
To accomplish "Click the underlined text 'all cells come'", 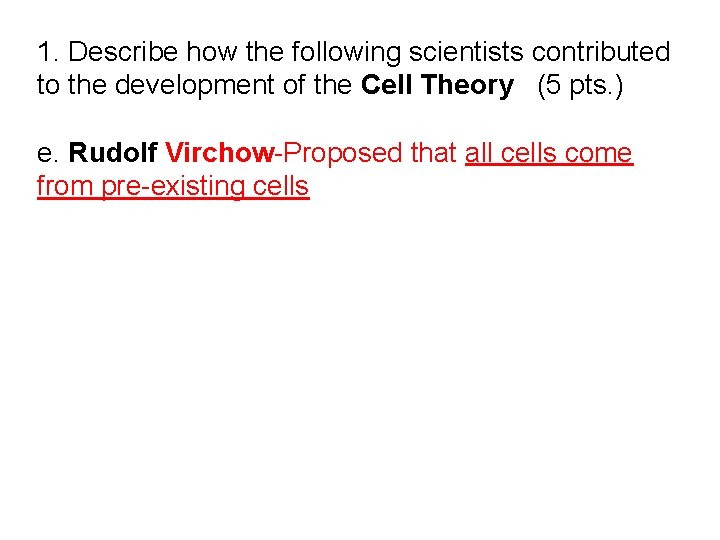I will (x=549, y=153).
